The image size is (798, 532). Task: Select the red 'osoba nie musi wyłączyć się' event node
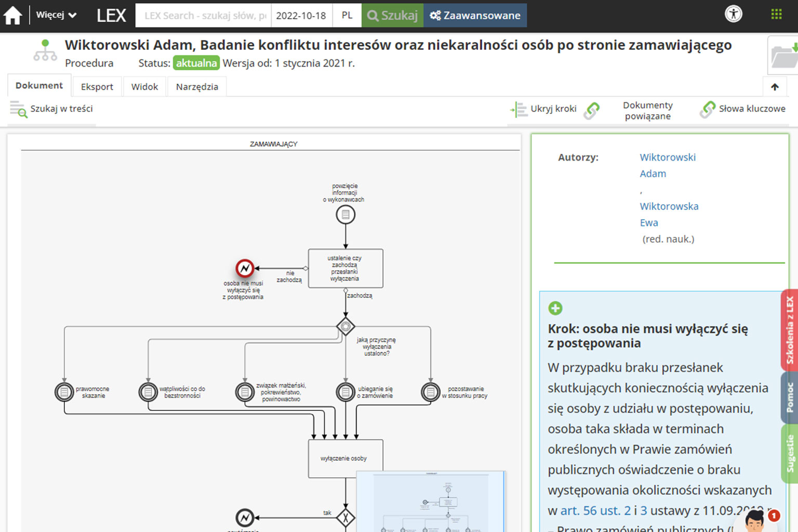tap(245, 269)
